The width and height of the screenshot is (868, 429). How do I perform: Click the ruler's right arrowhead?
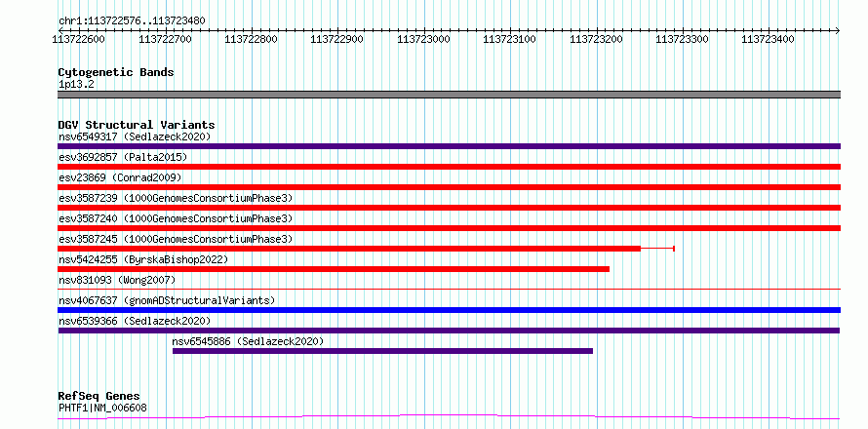pos(838,30)
